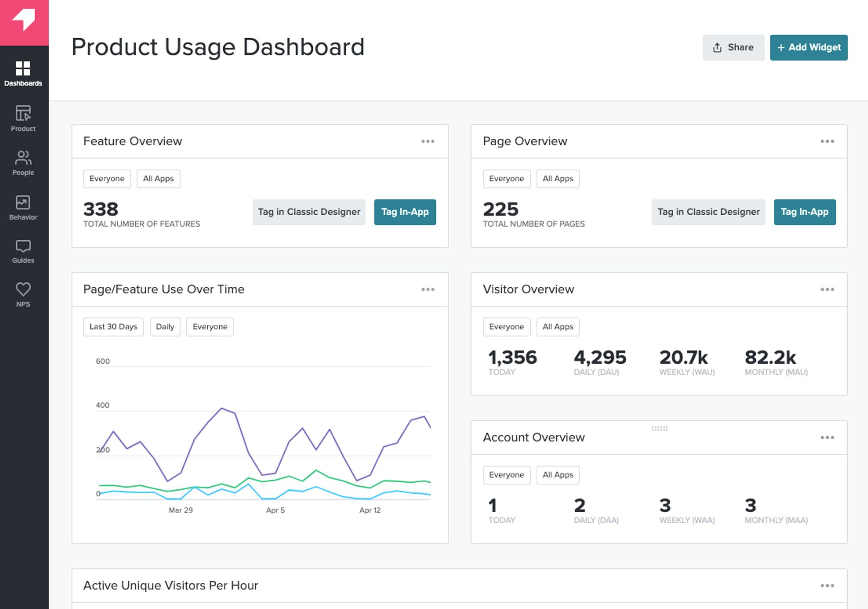Change All Apps filter in Feature Overview
Viewport: 868px width, 609px height.
click(x=158, y=179)
